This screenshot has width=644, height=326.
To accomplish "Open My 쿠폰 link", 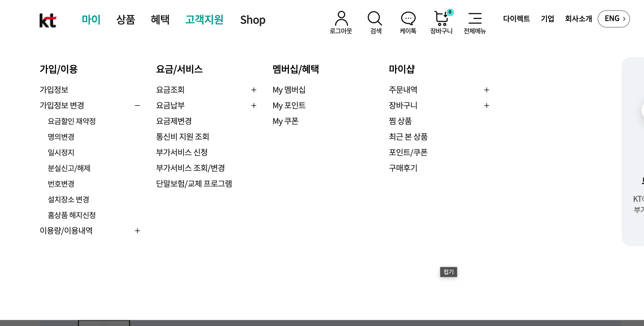I will 286,121.
